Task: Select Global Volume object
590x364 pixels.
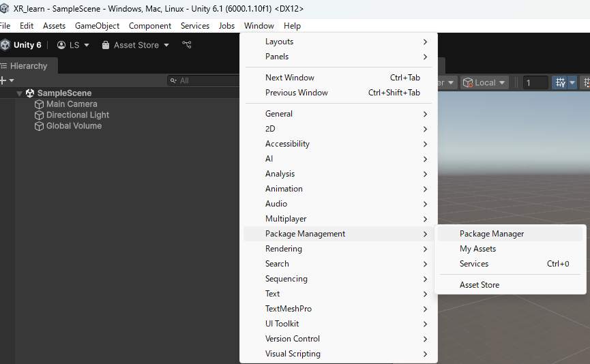Action: tap(74, 126)
